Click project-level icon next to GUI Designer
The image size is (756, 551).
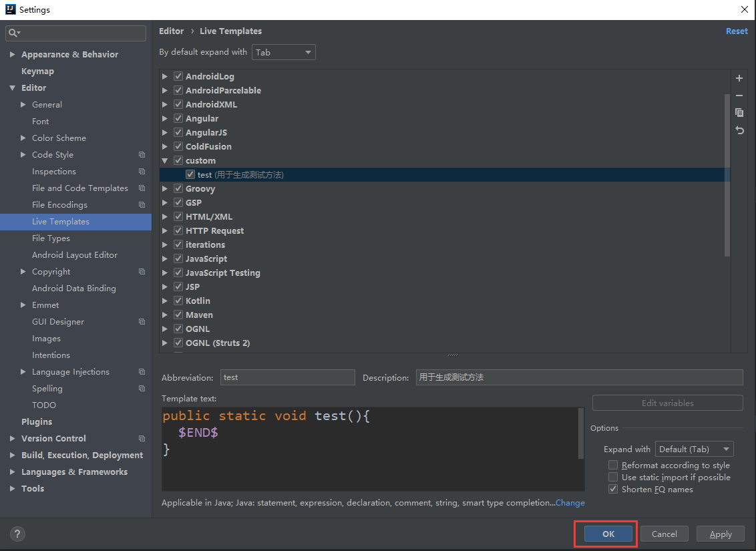pyautogui.click(x=142, y=321)
